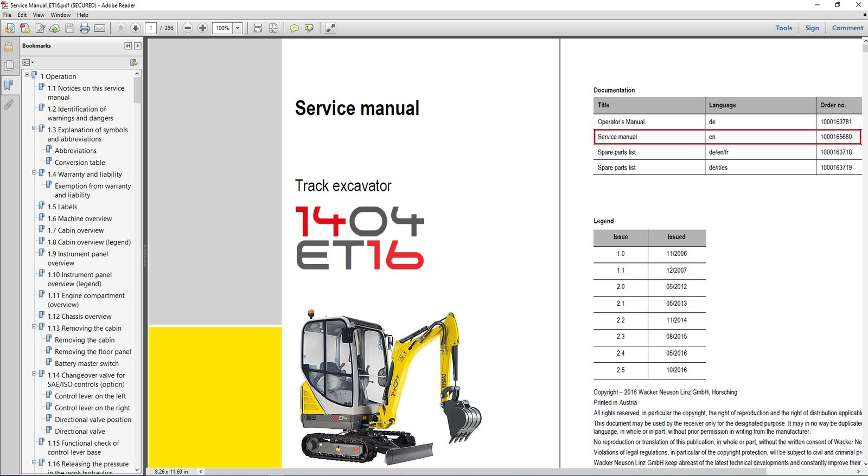Collapse the '1 Operation' bookmark tree
This screenshot has height=476, width=868.
click(27, 75)
